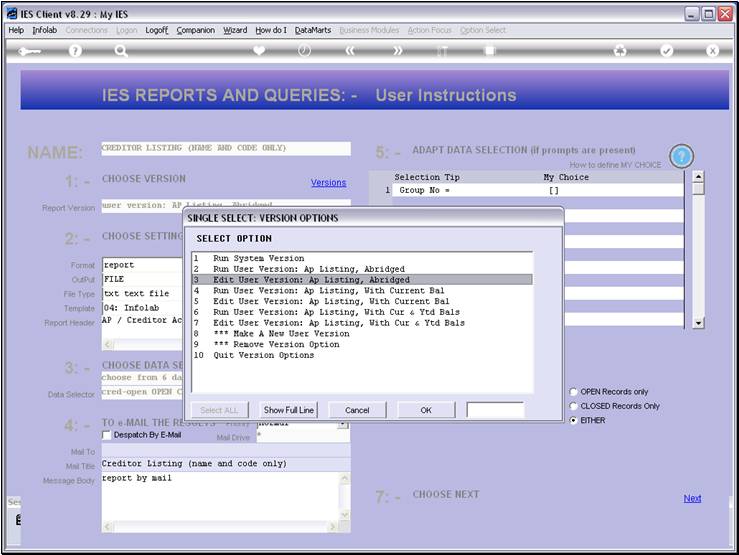739x555 pixels.
Task: Click the magnifier search toolbar icon
Action: click(121, 50)
